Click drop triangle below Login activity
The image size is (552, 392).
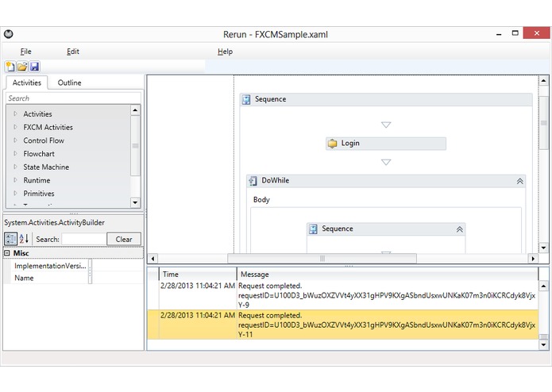pyautogui.click(x=386, y=162)
